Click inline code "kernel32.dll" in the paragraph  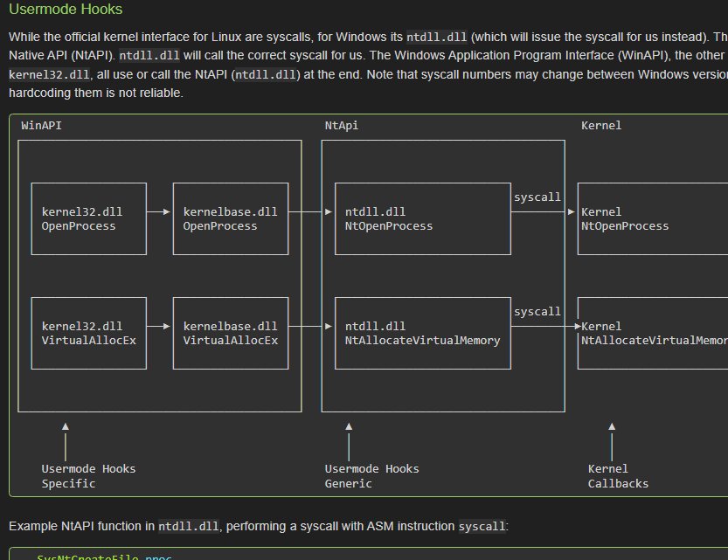click(49, 75)
